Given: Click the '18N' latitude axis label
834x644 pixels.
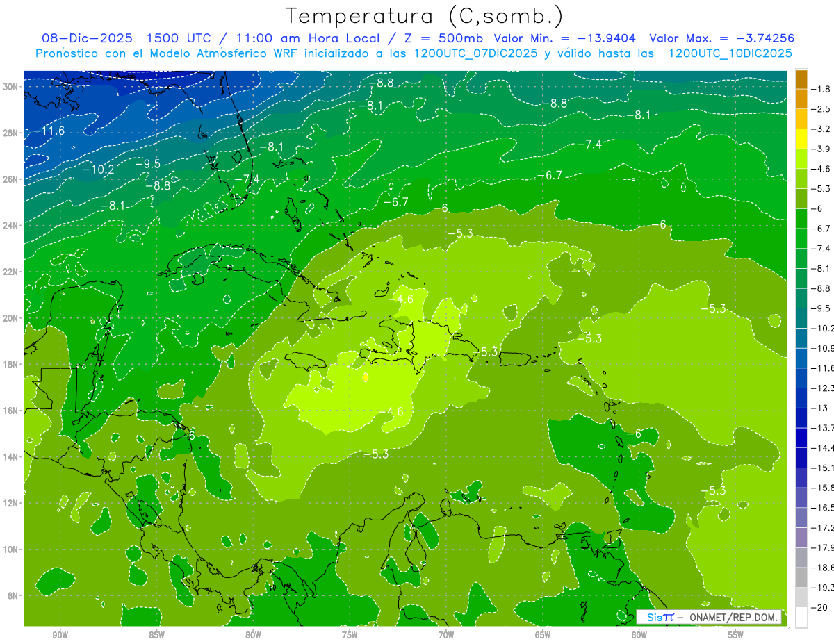Looking at the screenshot, I should [10, 364].
